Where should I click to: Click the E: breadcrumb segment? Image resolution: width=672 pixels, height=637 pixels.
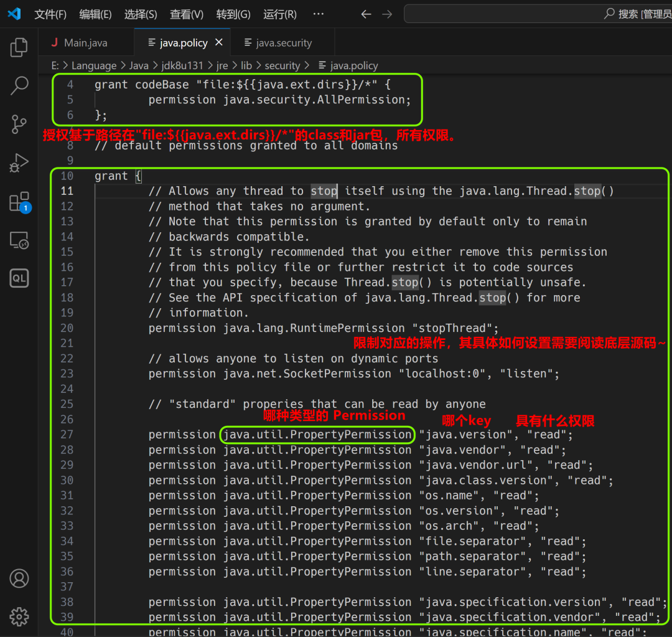click(x=55, y=65)
